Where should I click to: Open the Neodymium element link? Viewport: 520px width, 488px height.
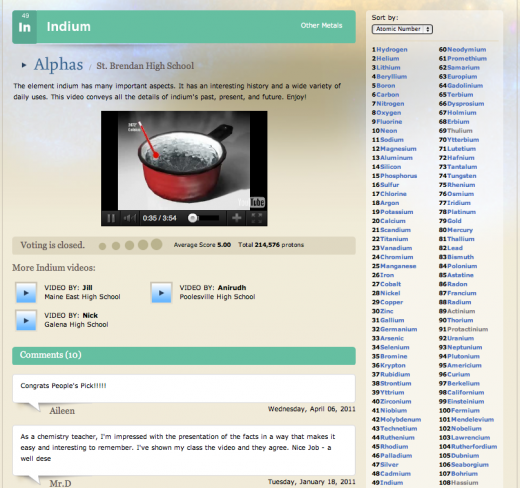[x=467, y=49]
